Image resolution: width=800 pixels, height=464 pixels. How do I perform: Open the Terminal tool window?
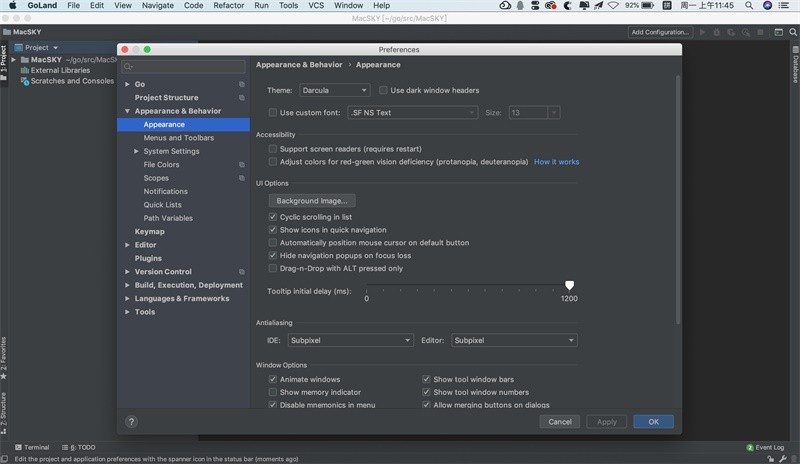coord(32,447)
